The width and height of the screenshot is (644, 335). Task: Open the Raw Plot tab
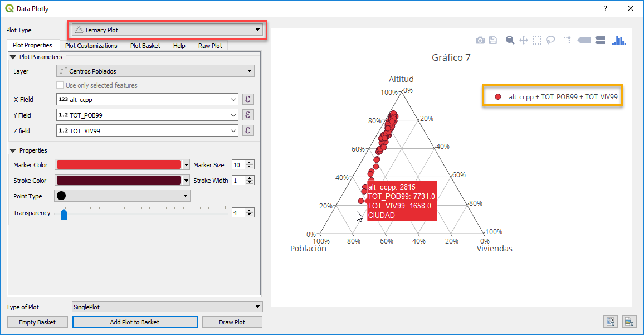pyautogui.click(x=209, y=45)
